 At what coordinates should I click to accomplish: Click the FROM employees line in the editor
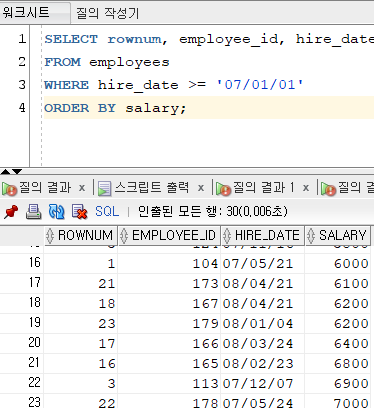[107, 62]
